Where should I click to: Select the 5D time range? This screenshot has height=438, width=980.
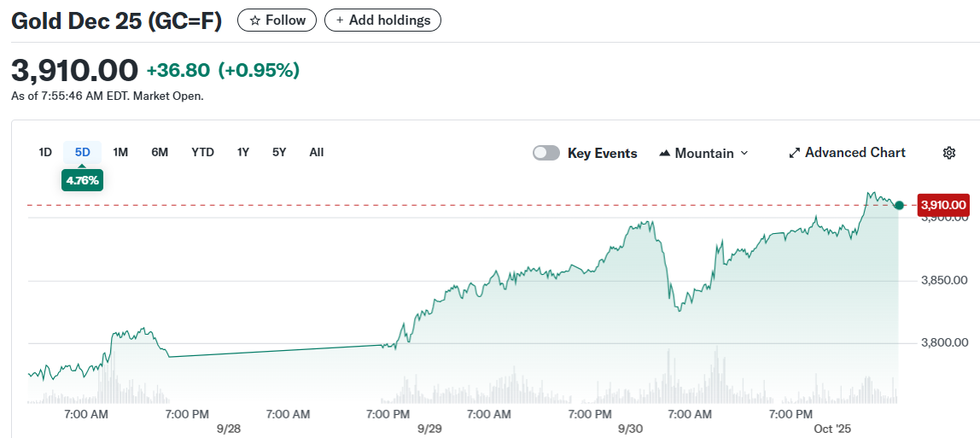(x=82, y=152)
